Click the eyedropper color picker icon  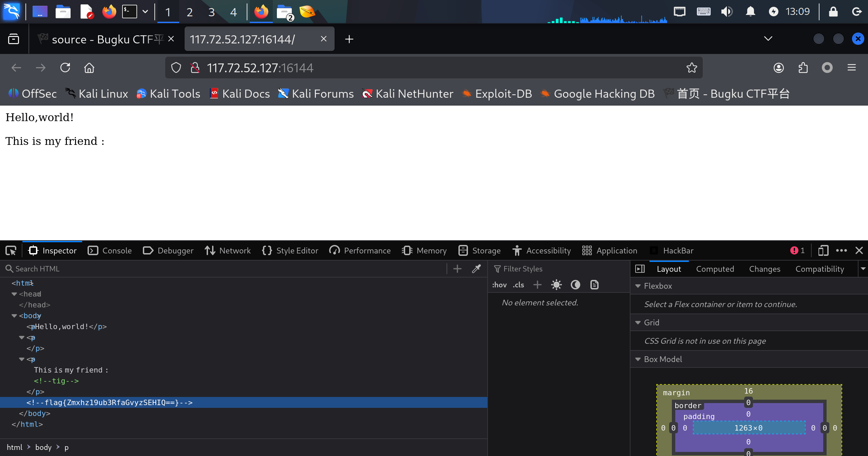click(476, 269)
